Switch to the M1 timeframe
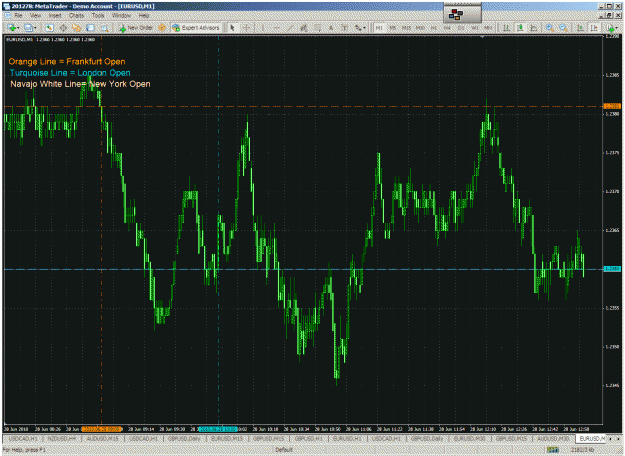 tap(379, 28)
